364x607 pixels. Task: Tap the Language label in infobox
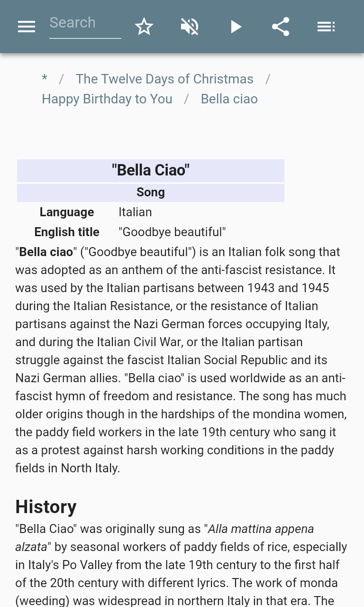pos(67,212)
